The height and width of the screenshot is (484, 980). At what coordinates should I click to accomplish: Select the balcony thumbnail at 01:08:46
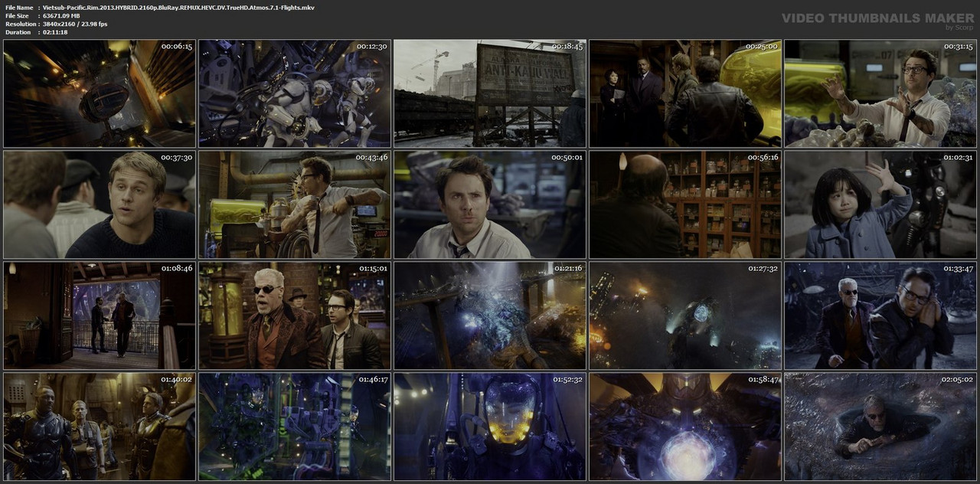coord(100,316)
